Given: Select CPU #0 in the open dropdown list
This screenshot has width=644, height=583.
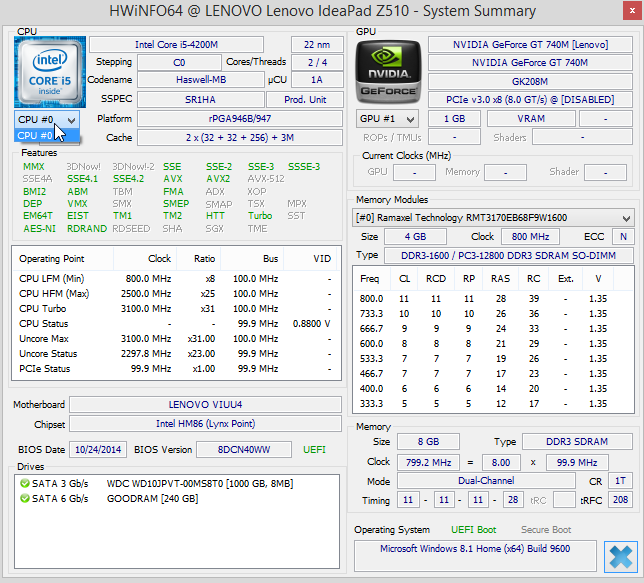Looking at the screenshot, I should (47, 136).
